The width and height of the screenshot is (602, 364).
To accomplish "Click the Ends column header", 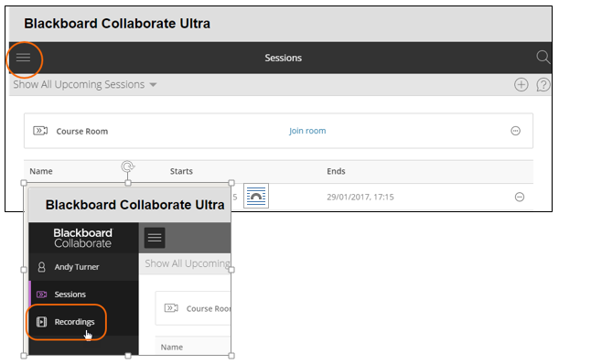I will point(336,171).
